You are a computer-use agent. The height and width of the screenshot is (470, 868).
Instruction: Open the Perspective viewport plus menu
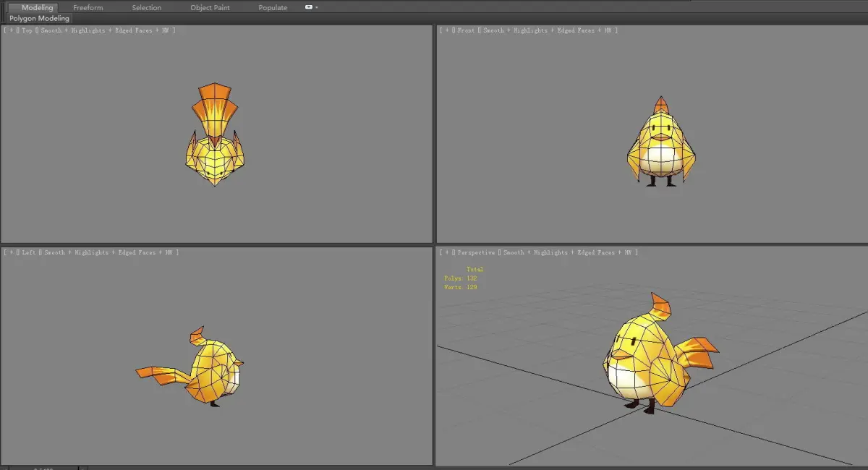(446, 252)
